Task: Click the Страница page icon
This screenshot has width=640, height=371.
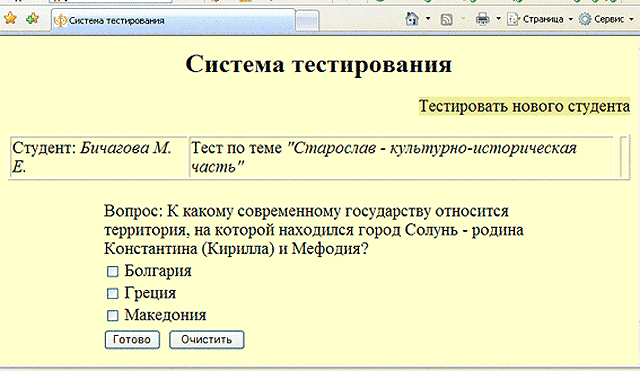Action: pos(513,19)
